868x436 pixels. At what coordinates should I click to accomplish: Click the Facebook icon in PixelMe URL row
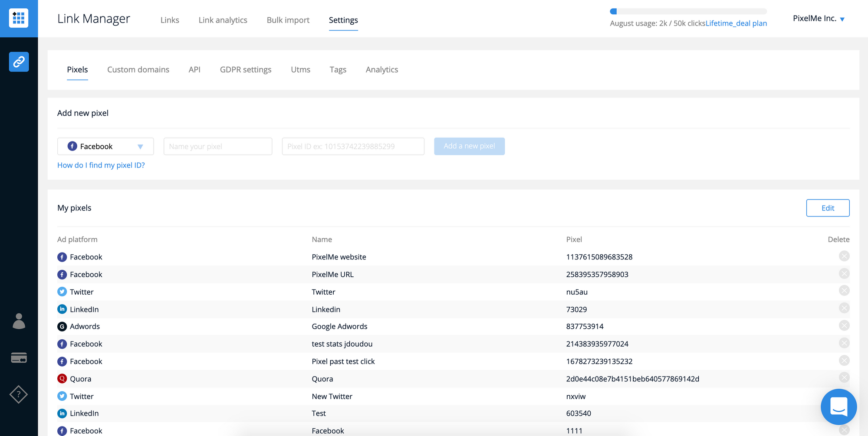(62, 275)
